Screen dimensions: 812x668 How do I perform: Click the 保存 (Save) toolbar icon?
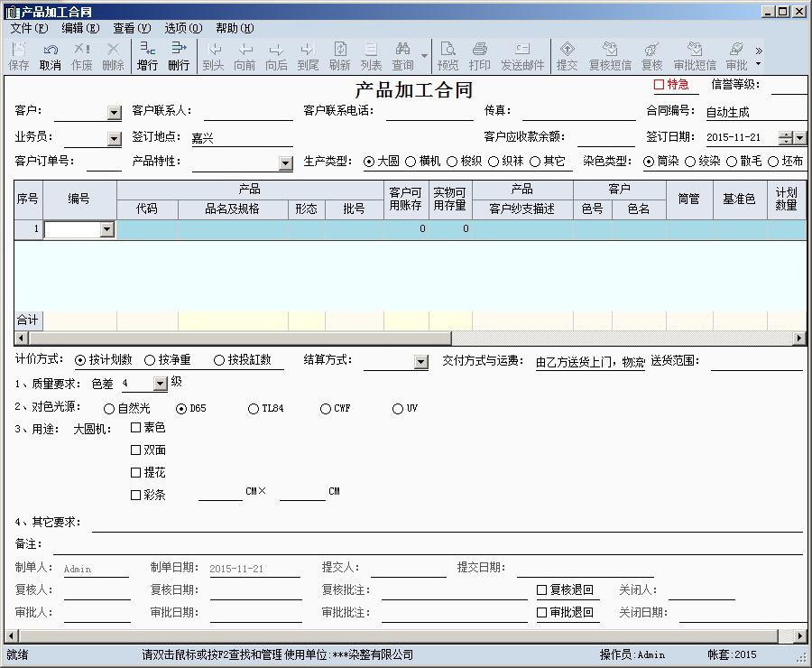pos(19,56)
